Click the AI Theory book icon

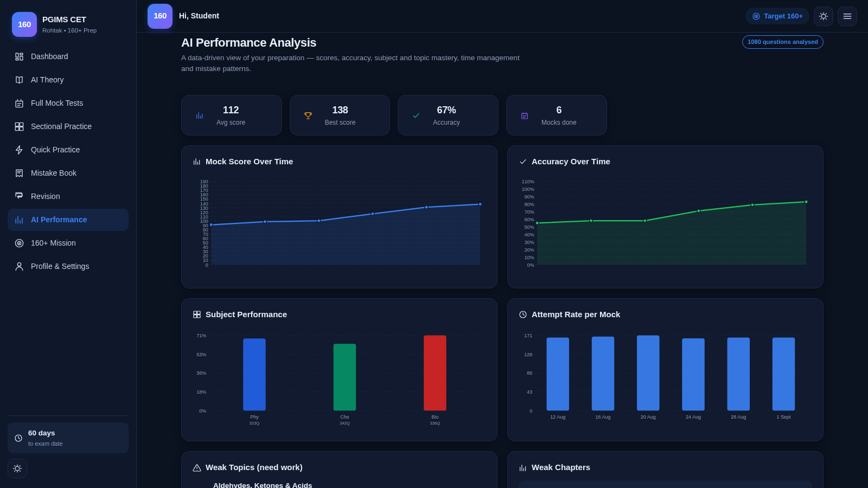pos(19,80)
